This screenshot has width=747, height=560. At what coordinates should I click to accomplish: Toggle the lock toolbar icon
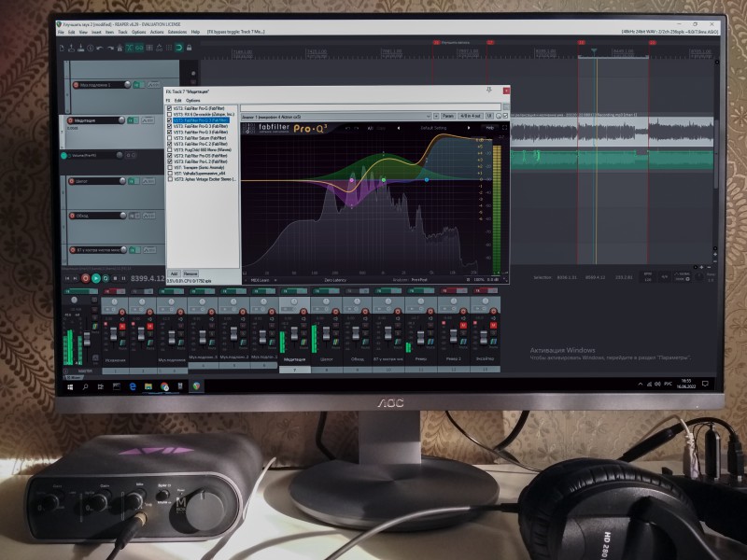point(190,49)
